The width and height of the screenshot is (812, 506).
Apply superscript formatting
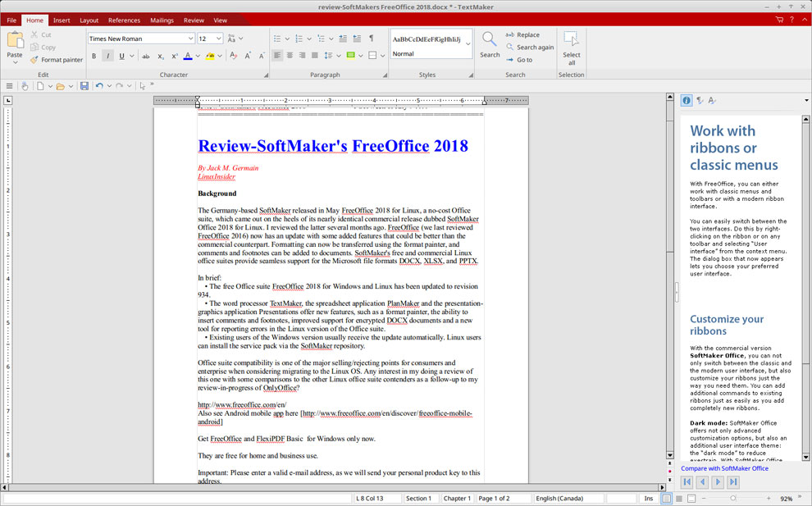[x=175, y=56]
